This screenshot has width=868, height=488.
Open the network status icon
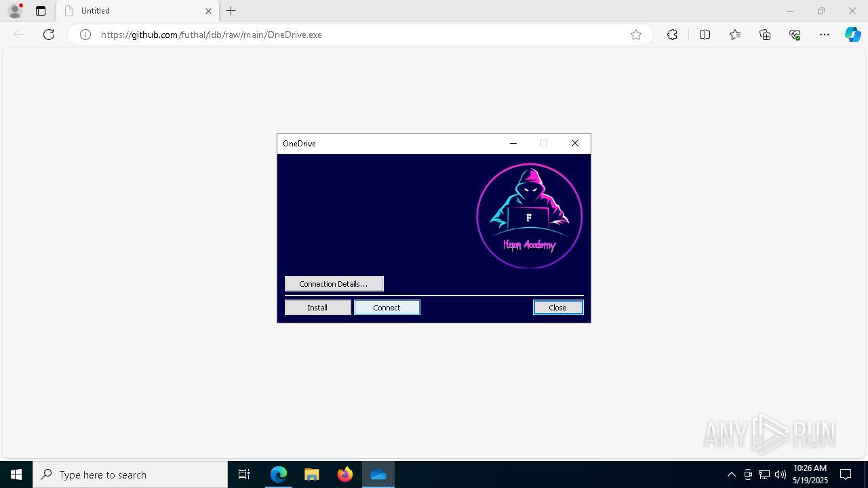[x=764, y=474]
